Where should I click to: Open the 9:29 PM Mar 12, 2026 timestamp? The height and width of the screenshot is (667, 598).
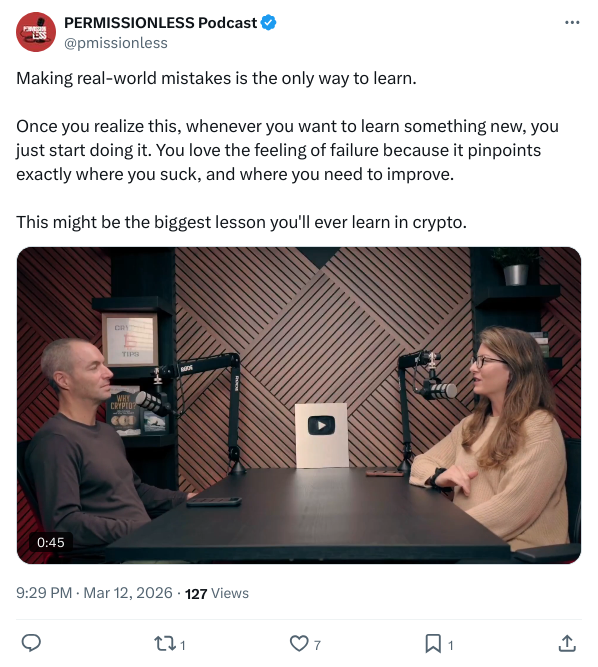click(94, 593)
